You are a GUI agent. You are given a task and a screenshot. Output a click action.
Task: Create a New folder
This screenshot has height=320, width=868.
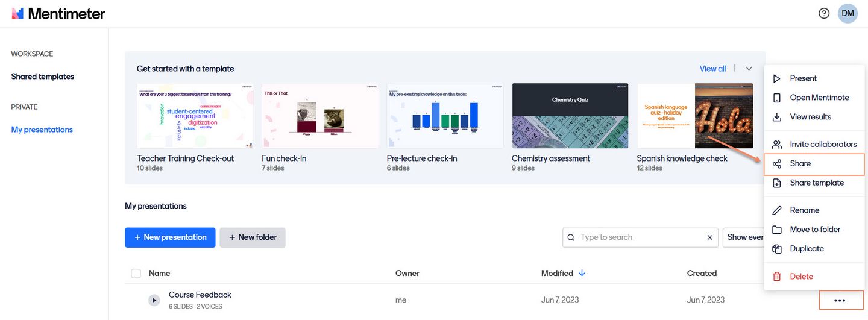tap(252, 237)
